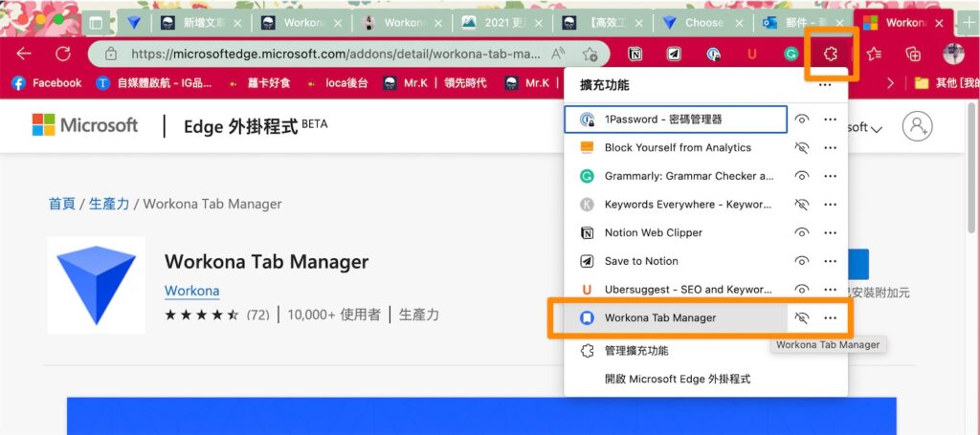The width and height of the screenshot is (980, 435).
Task: Open a new tab with plus icon
Action: [969, 23]
